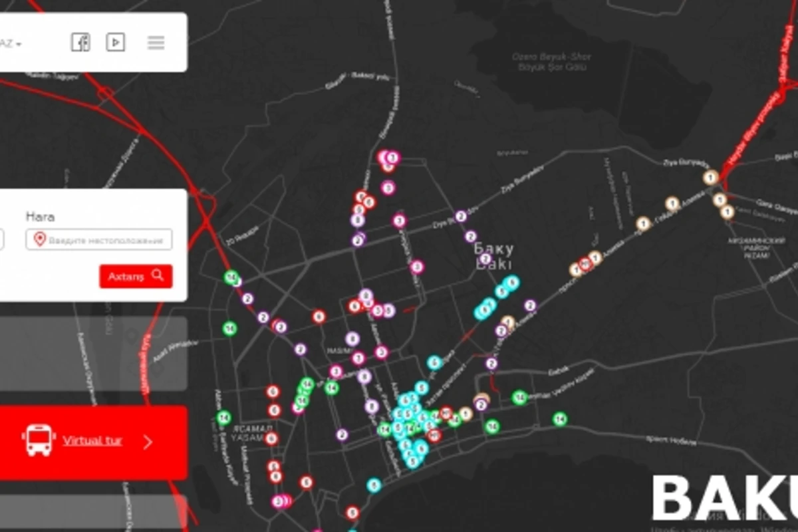
Task: Open the Virtual tur link
Action: pyautogui.click(x=92, y=440)
